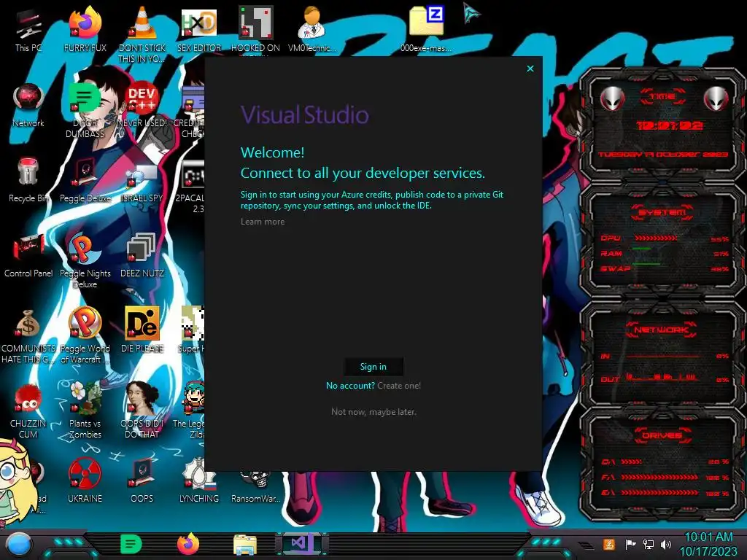Launch Peggle Nights Deluxe
This screenshot has width=747, height=560.
(x=85, y=261)
